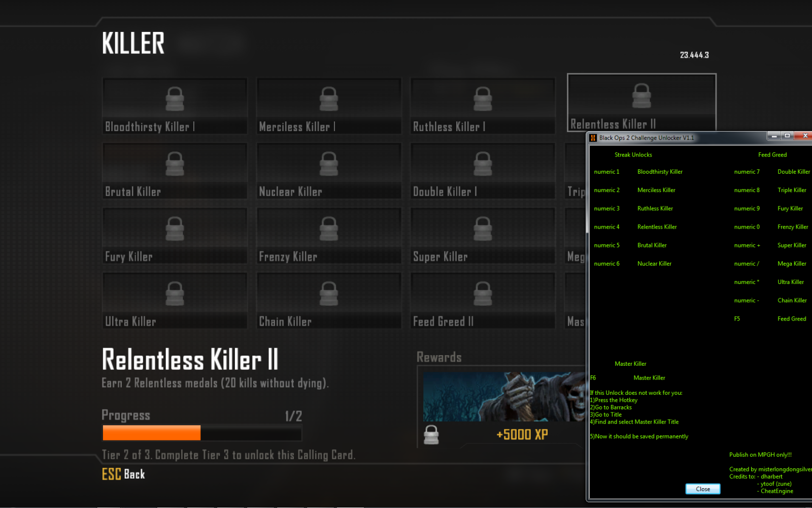Select the Frenzy Killer lock icon
The height and width of the screenshot is (508, 812).
(x=329, y=229)
